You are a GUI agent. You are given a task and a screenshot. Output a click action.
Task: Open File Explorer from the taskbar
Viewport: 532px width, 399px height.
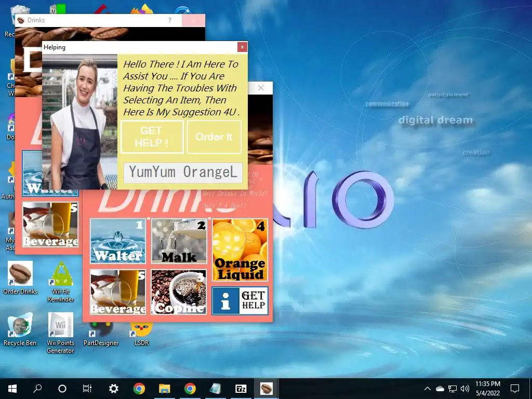(165, 389)
